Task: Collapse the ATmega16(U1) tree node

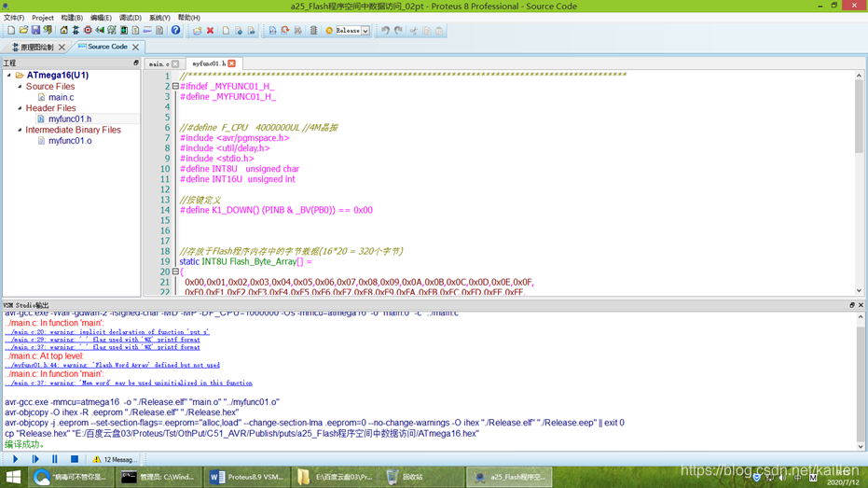Action: (9, 76)
